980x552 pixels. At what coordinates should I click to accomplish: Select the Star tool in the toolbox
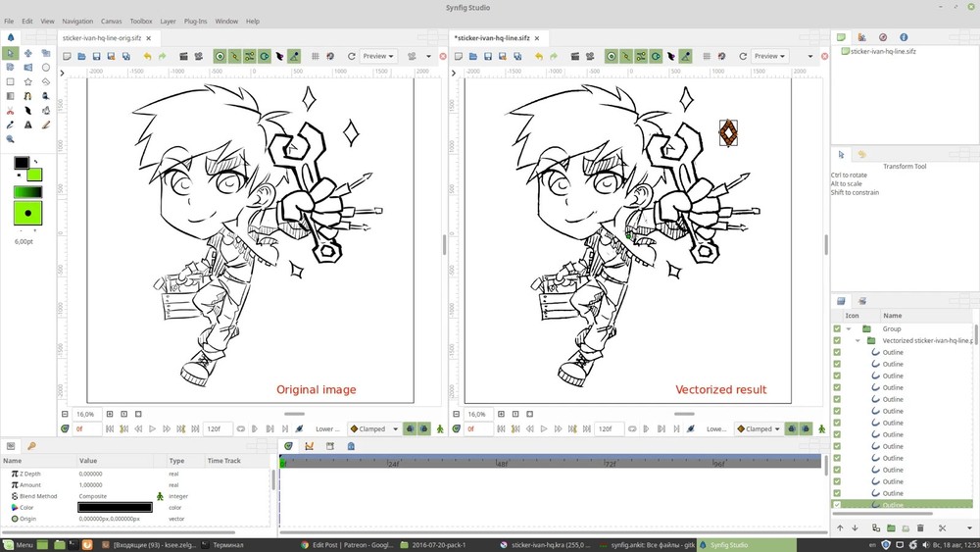pos(28,82)
